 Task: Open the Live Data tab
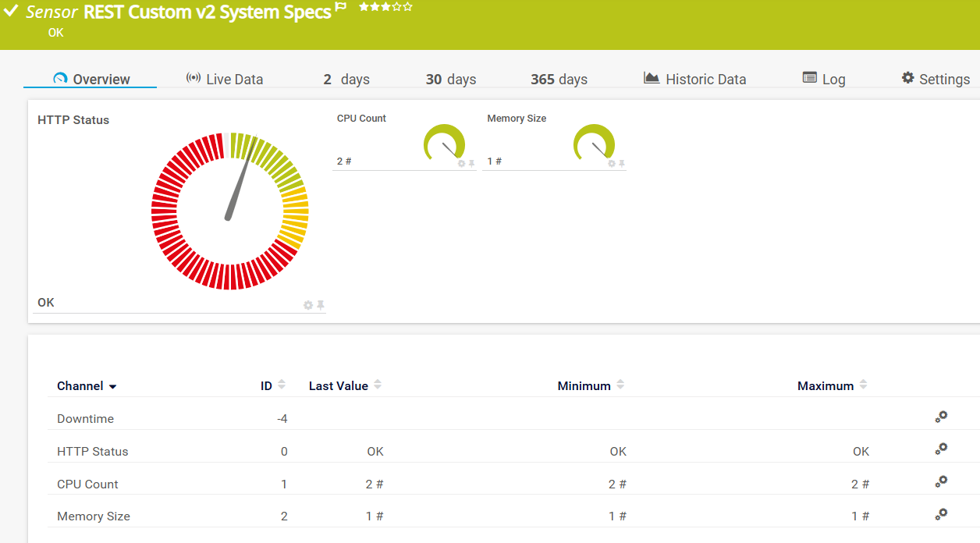coord(224,79)
